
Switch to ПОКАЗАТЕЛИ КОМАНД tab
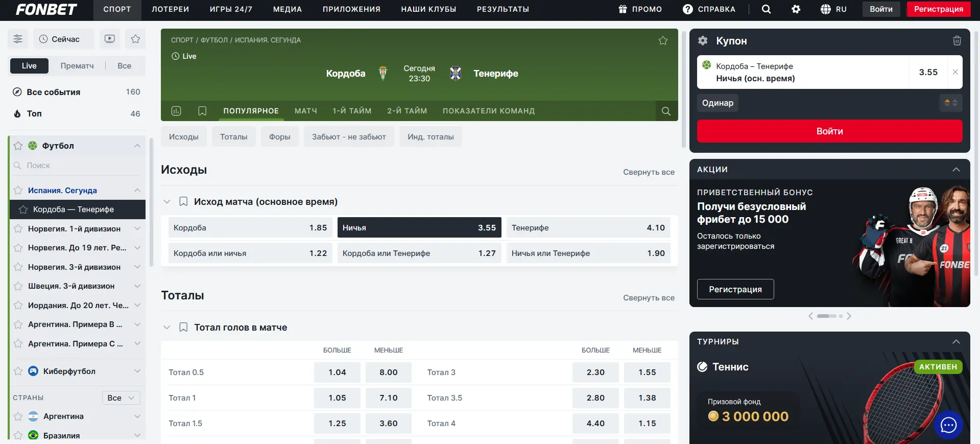489,111
